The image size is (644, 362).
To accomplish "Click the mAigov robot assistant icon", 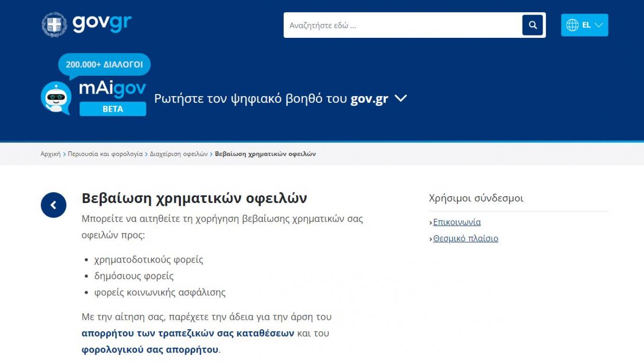I will click(55, 98).
